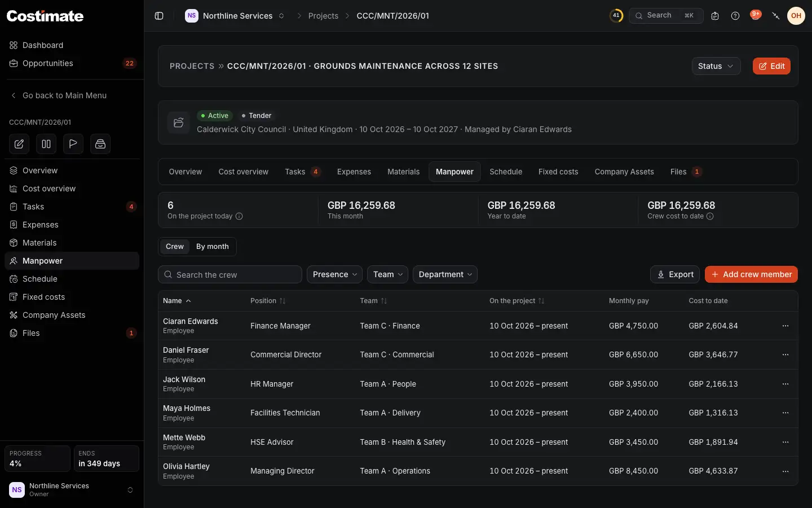Image resolution: width=812 pixels, height=508 pixels.
Task: Switch to the Crew view toggle
Action: pyautogui.click(x=175, y=247)
